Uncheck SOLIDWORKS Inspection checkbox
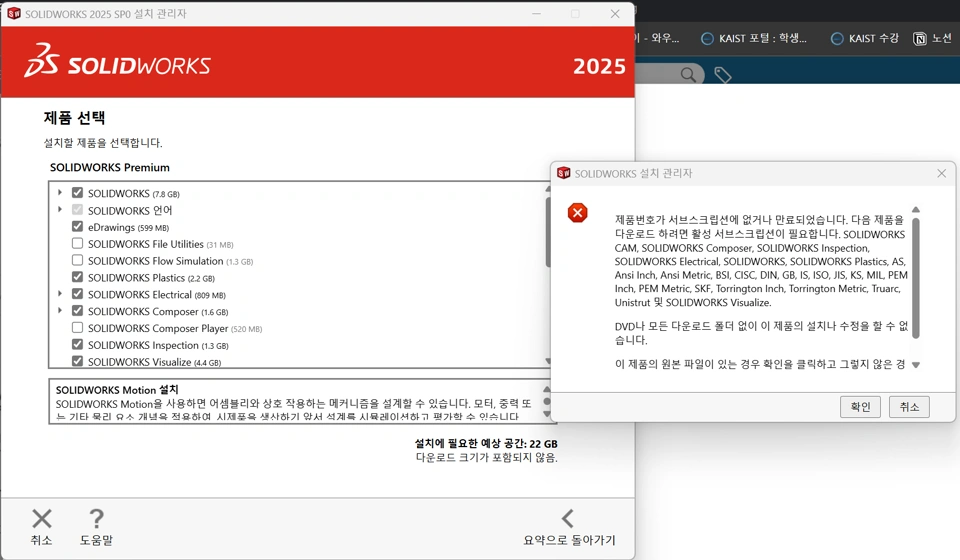The width and height of the screenshot is (960, 560). click(77, 344)
